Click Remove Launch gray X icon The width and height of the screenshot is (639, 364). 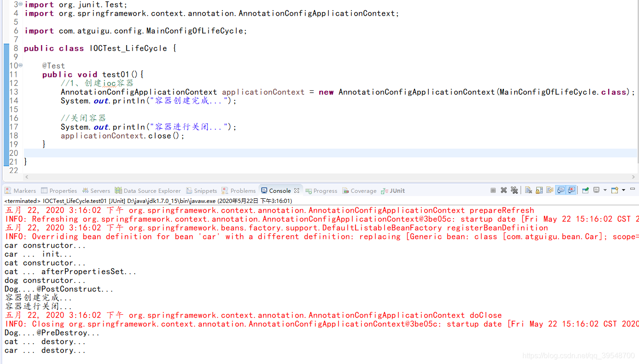tap(504, 190)
